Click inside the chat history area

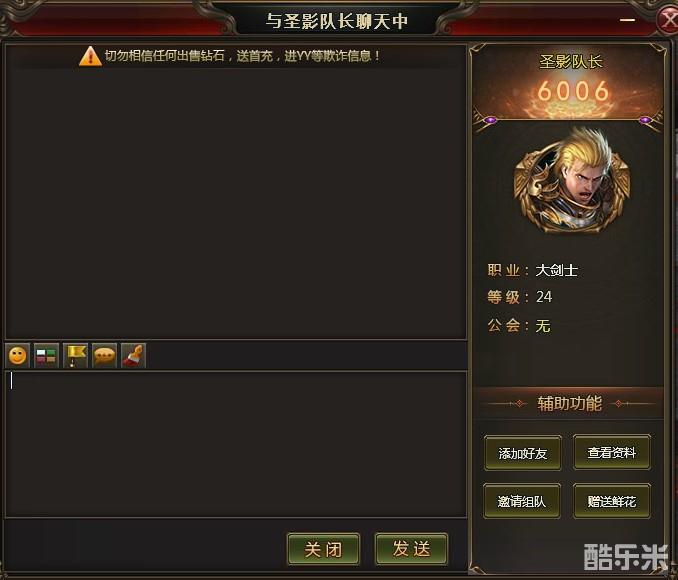[x=236, y=203]
